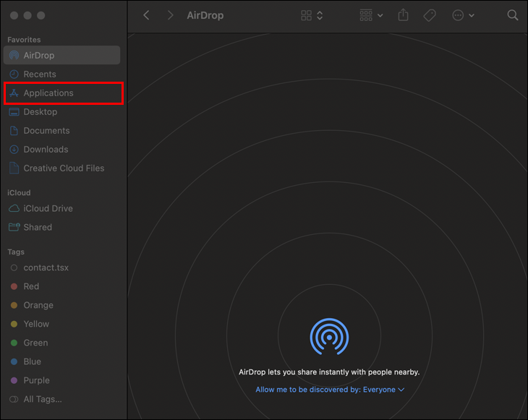Select AirDrop in Favorites
Image resolution: width=528 pixels, height=420 pixels.
pyautogui.click(x=61, y=55)
